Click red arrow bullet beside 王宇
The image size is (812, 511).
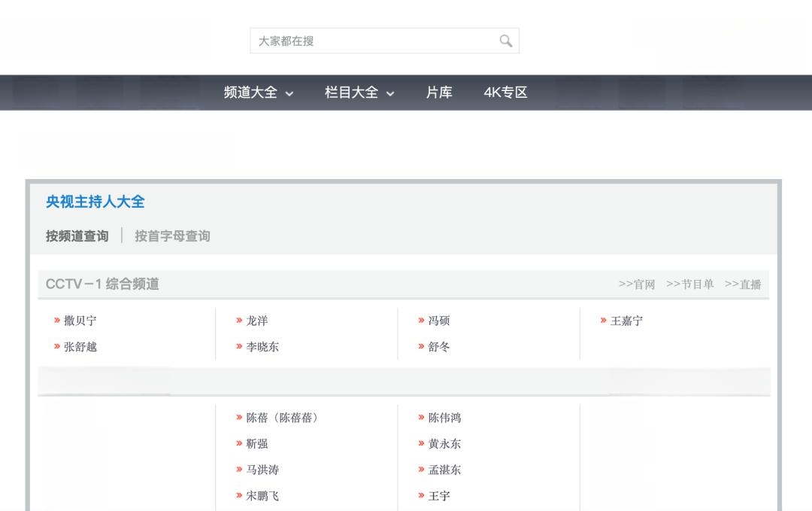(422, 495)
